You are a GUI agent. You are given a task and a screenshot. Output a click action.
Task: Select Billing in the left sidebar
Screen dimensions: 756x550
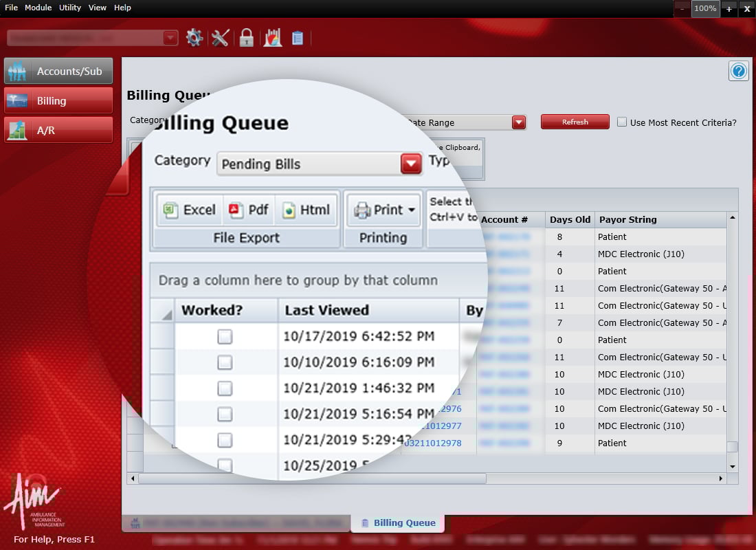coord(58,100)
